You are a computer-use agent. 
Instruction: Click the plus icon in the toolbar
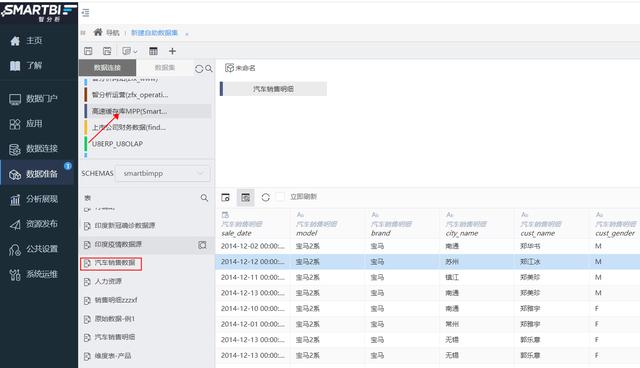(172, 51)
